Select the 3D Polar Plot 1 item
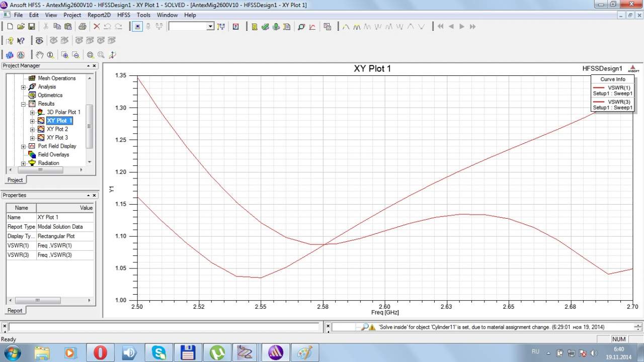Viewport: 644px width, 362px height. click(63, 112)
